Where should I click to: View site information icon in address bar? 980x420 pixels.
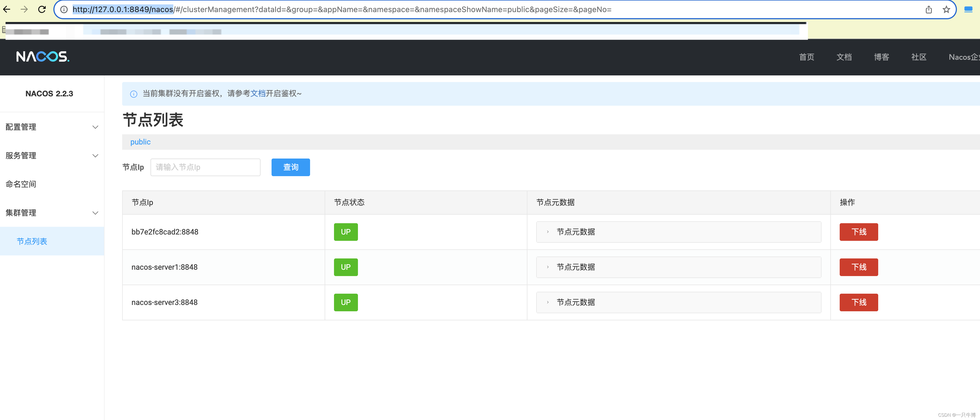pos(64,10)
